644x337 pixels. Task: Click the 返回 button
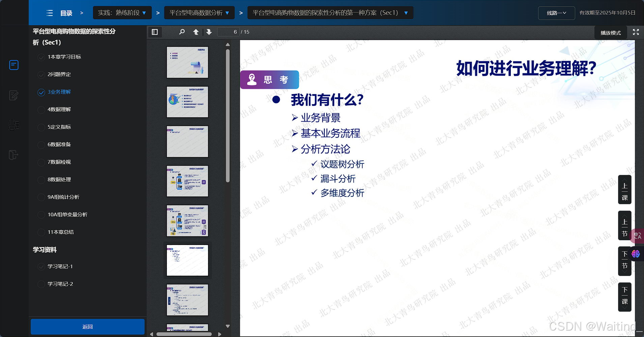pos(88,327)
